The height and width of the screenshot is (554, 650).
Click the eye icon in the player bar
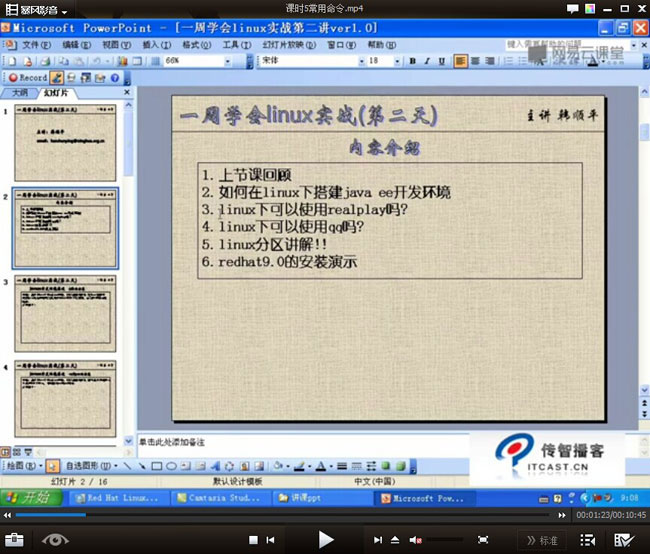[56, 539]
